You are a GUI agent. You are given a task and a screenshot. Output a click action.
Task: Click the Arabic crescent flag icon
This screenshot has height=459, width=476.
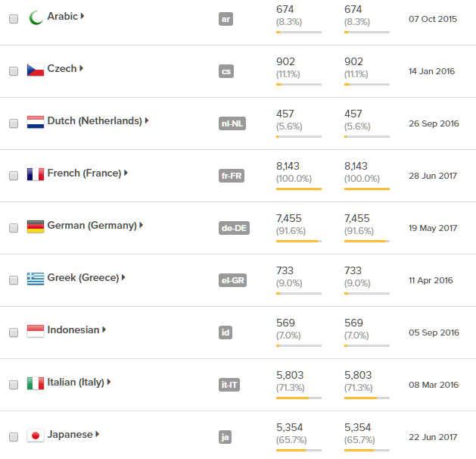(35, 17)
